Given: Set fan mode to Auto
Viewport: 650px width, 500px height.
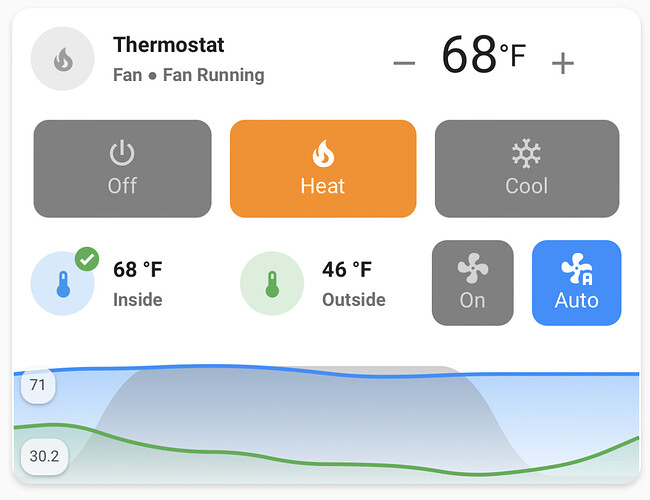Looking at the screenshot, I should tap(577, 283).
